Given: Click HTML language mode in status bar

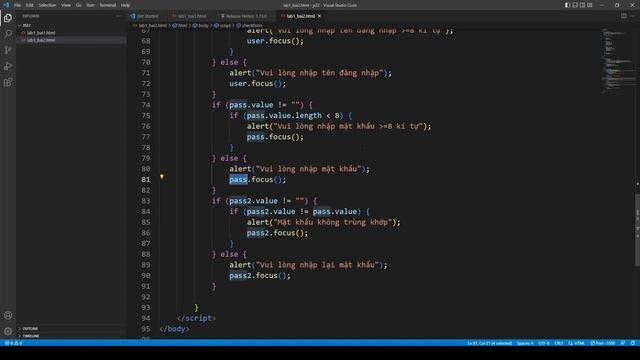Looking at the screenshot, I should (x=577, y=343).
